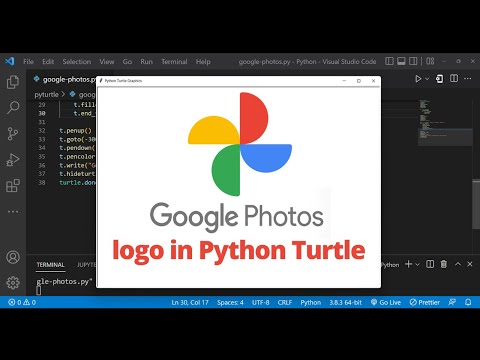Toggle bottom panel layout icon
Viewport: 480px width, 360px height.
tap(401, 61)
